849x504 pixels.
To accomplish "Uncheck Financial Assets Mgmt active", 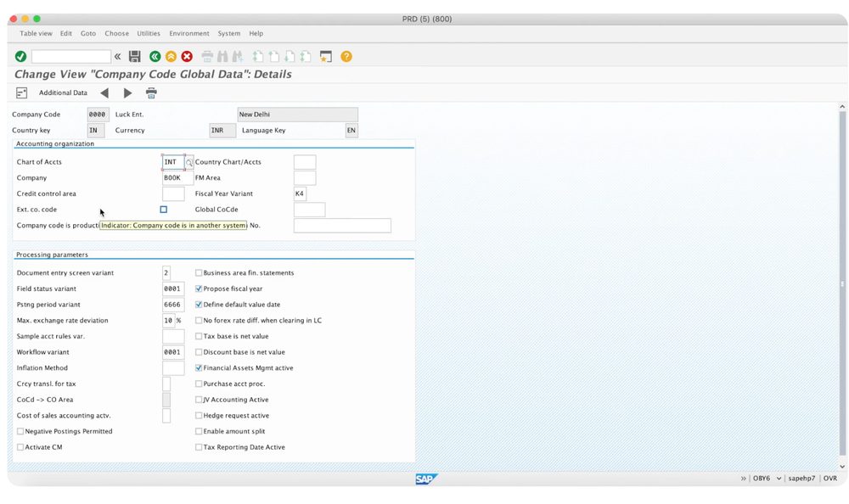I will pyautogui.click(x=199, y=367).
